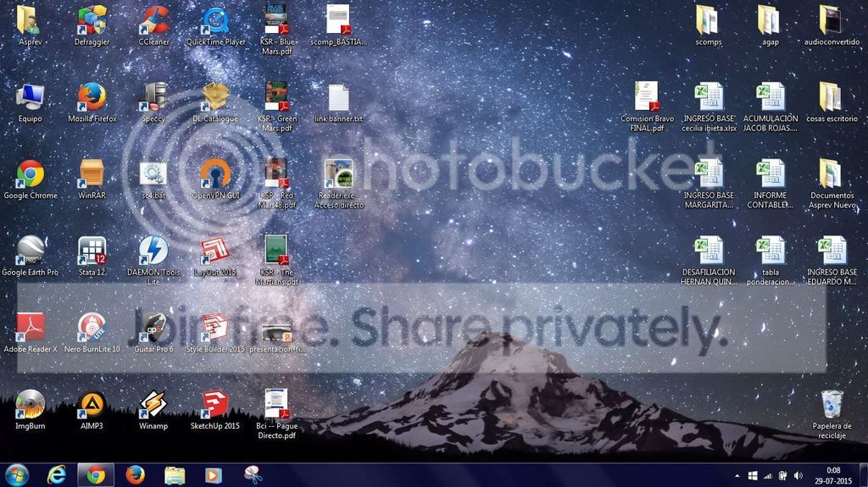The image size is (868, 487).
Task: Open the Snipping Tool taskbar icon
Action: (253, 475)
